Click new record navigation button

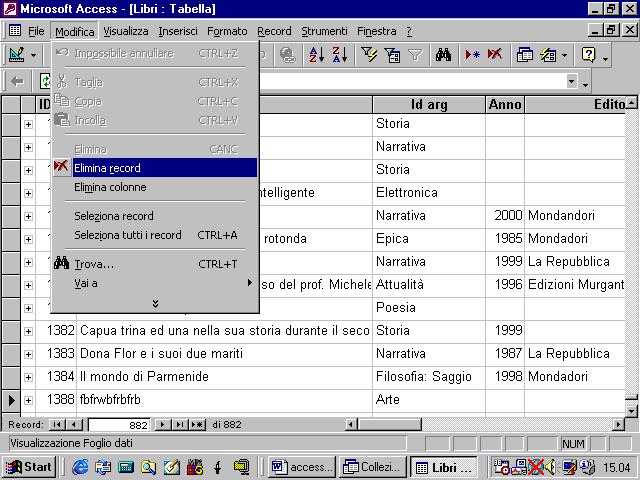tap(197, 424)
